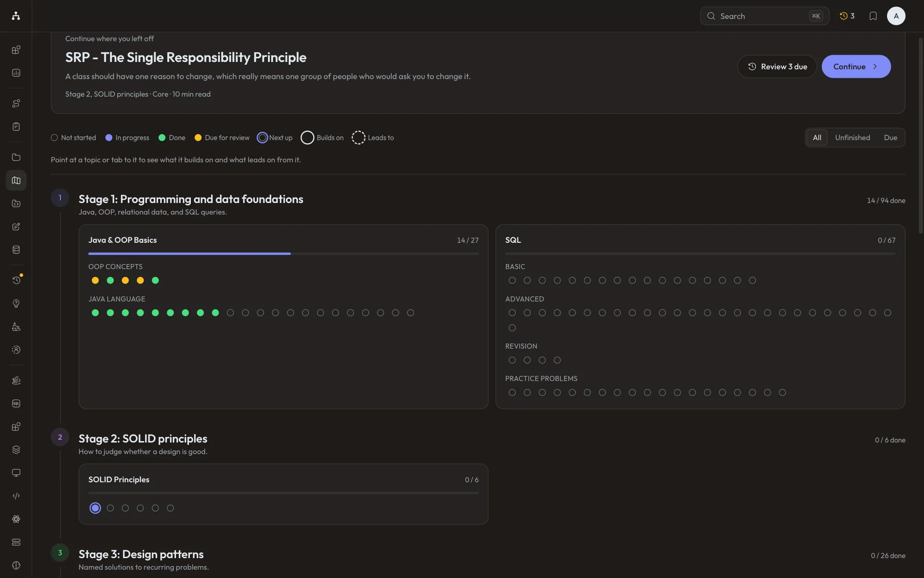Open the review counter showing 3
The image size is (924, 578).
point(847,16)
